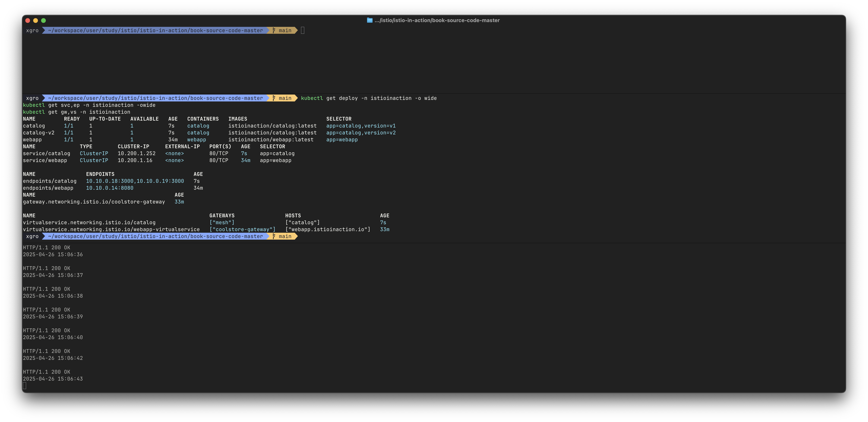
Task: Click the cursor block at bottom pane
Action: tap(25, 386)
